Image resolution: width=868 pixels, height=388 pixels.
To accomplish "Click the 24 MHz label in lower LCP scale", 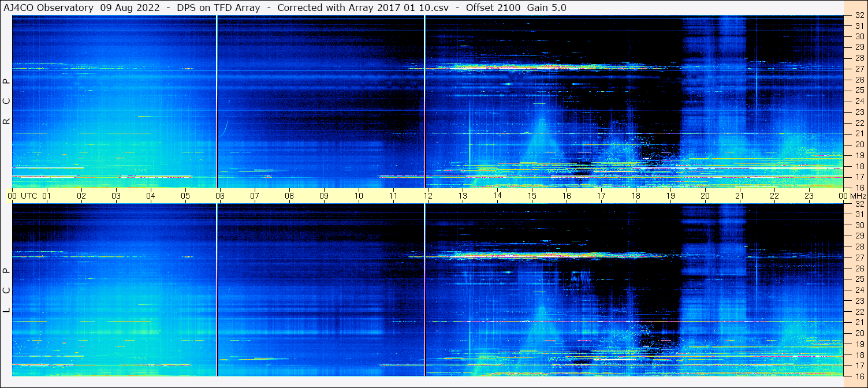I will pyautogui.click(x=859, y=290).
